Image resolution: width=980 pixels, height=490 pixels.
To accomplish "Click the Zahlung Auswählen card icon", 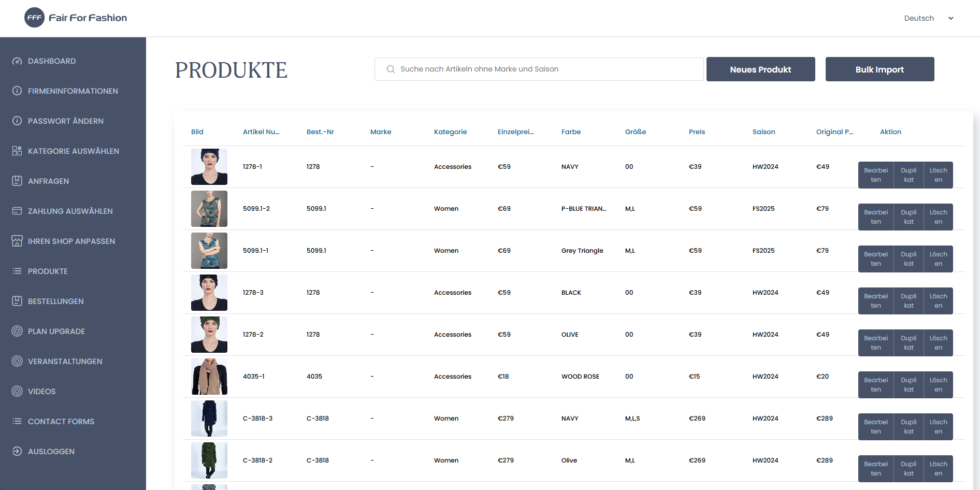I will coord(17,211).
